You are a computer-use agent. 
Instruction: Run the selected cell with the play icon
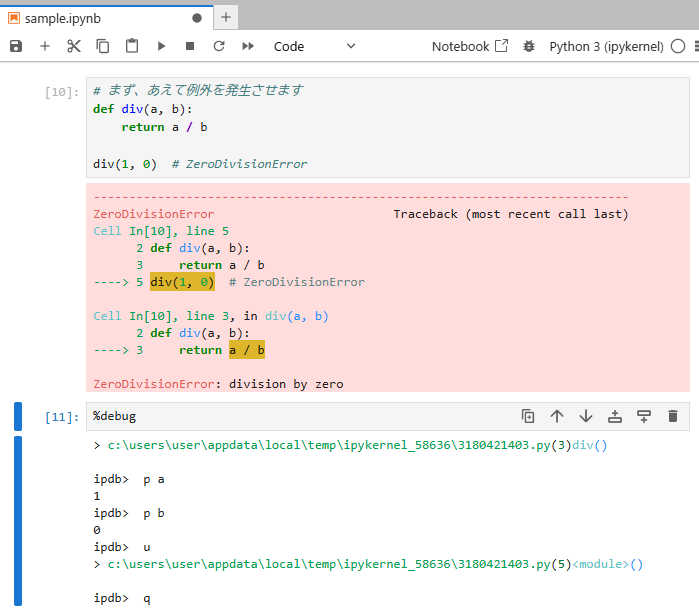point(161,46)
